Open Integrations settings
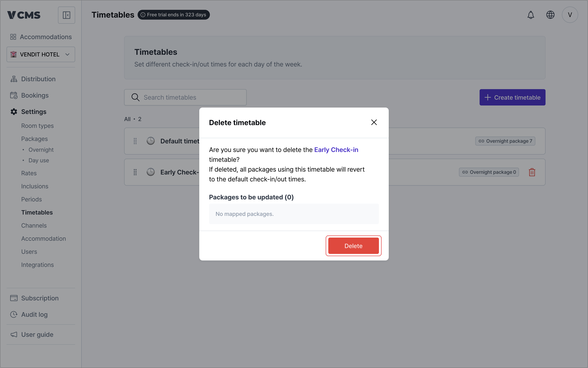The image size is (588, 368). pos(37,265)
